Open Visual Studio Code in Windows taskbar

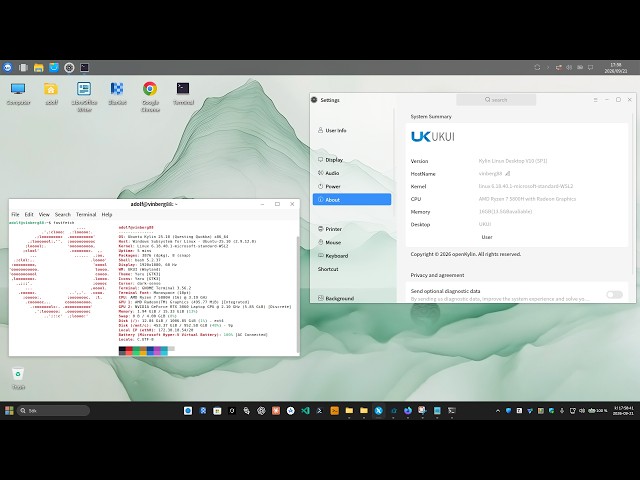tap(305, 411)
